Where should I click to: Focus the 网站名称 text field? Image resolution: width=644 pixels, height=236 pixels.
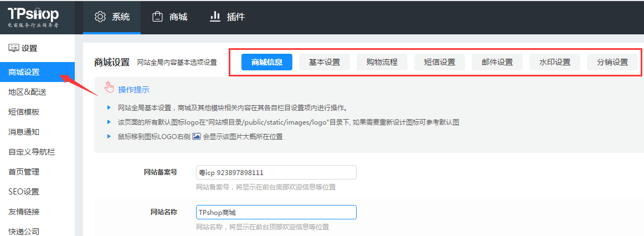pyautogui.click(x=276, y=212)
